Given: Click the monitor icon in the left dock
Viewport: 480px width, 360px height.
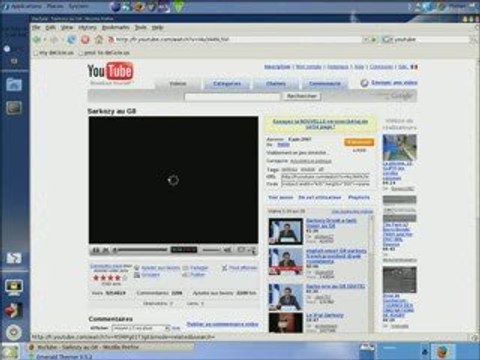Looking at the screenshot, I should click(14, 287).
